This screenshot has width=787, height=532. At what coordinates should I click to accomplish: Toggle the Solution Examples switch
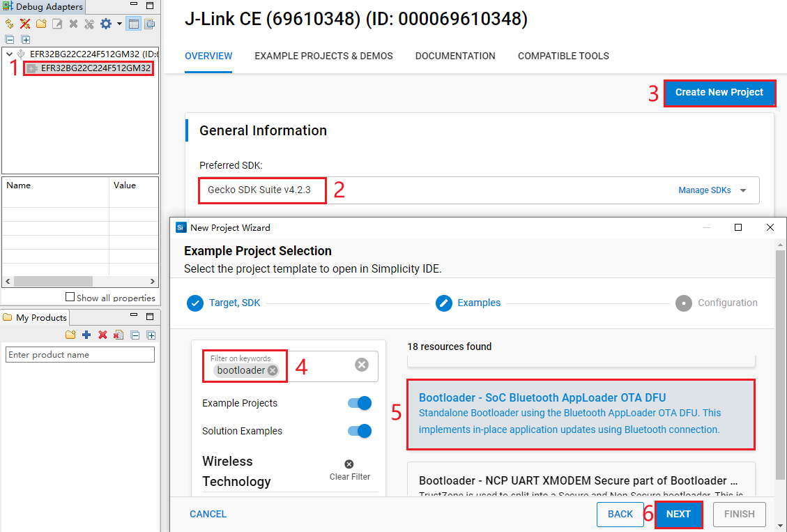tap(359, 431)
